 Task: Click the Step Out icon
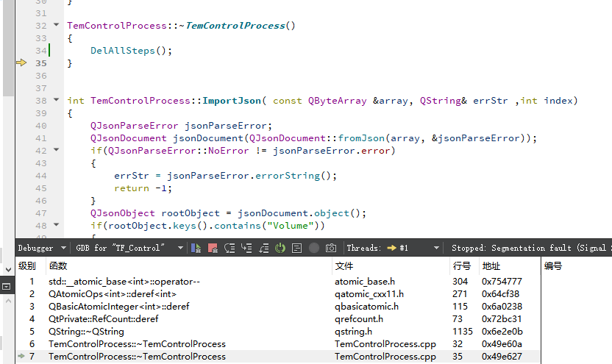click(x=263, y=248)
